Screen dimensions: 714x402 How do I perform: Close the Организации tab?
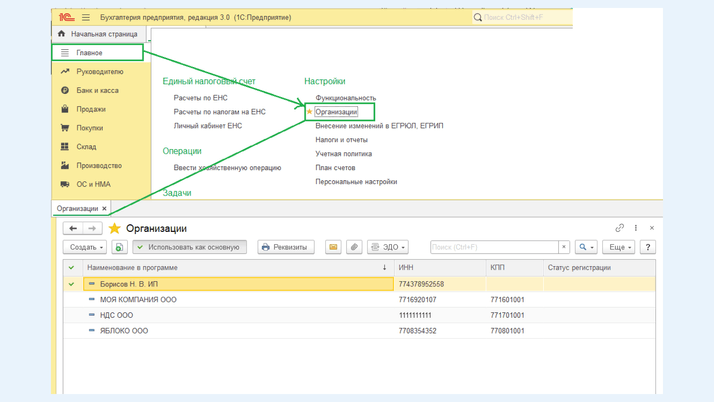pyautogui.click(x=104, y=208)
